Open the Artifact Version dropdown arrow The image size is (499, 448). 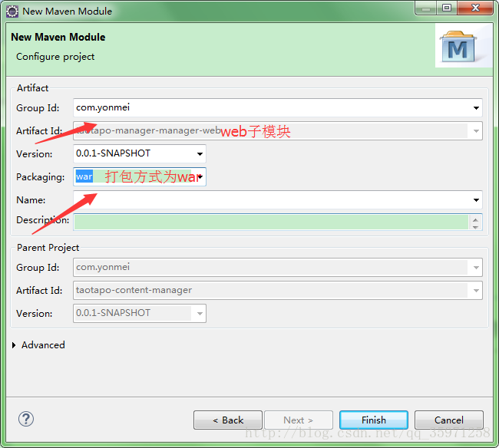[x=200, y=154]
